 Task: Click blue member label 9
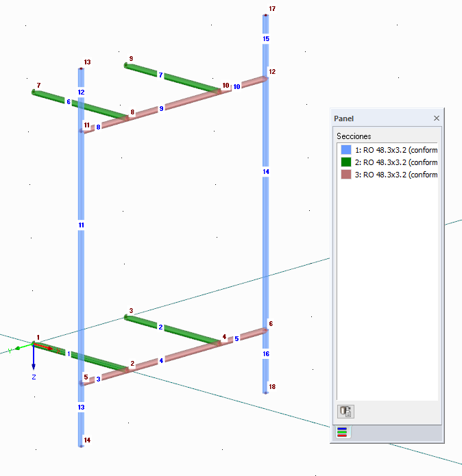tap(161, 109)
